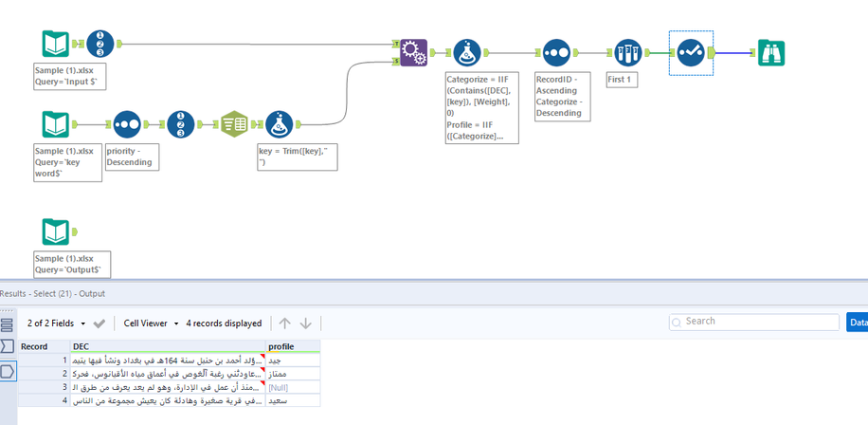Screen dimensions: 868x425
Task: Click the blue Data button
Action: click(x=857, y=323)
